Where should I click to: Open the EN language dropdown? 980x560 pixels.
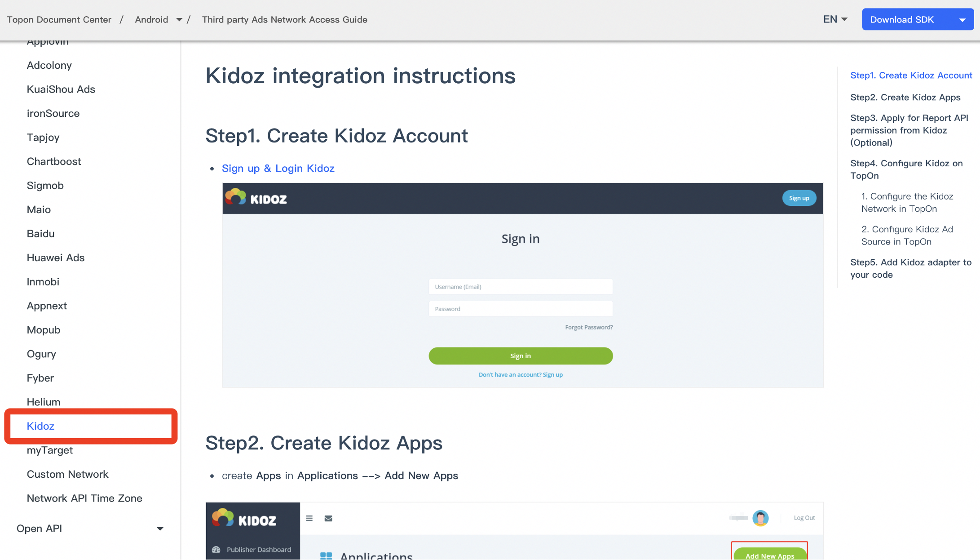click(835, 19)
